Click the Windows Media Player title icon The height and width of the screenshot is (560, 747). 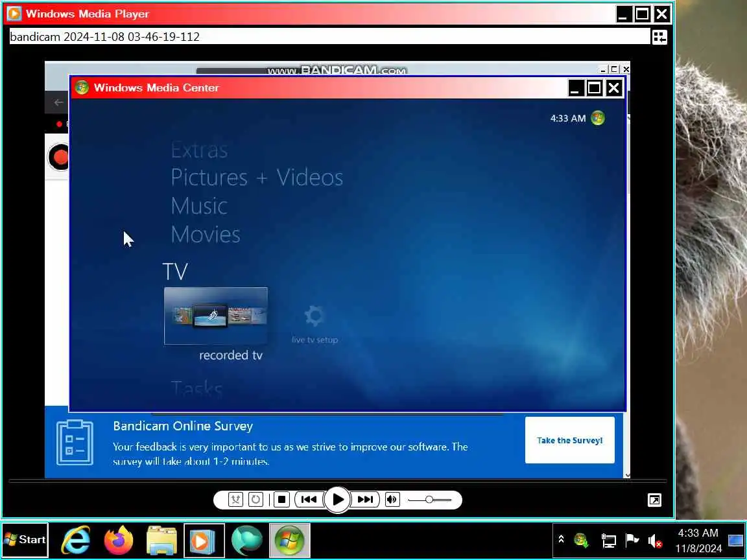click(x=14, y=14)
